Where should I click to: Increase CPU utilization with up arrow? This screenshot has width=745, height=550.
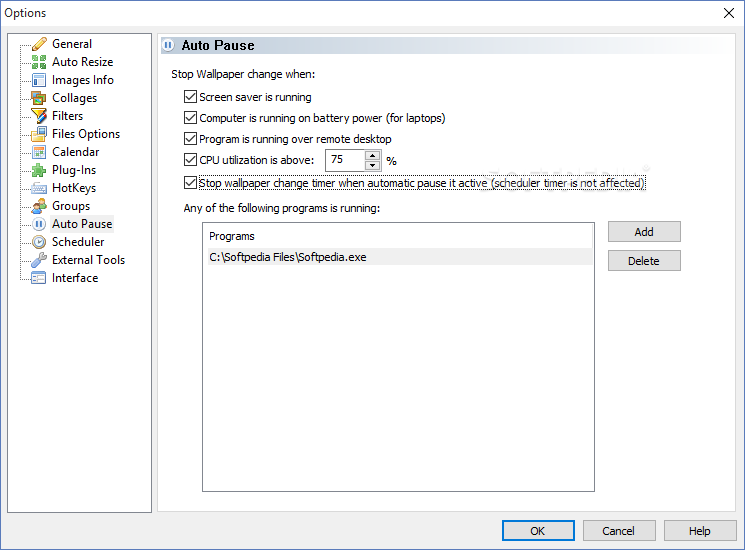372,155
